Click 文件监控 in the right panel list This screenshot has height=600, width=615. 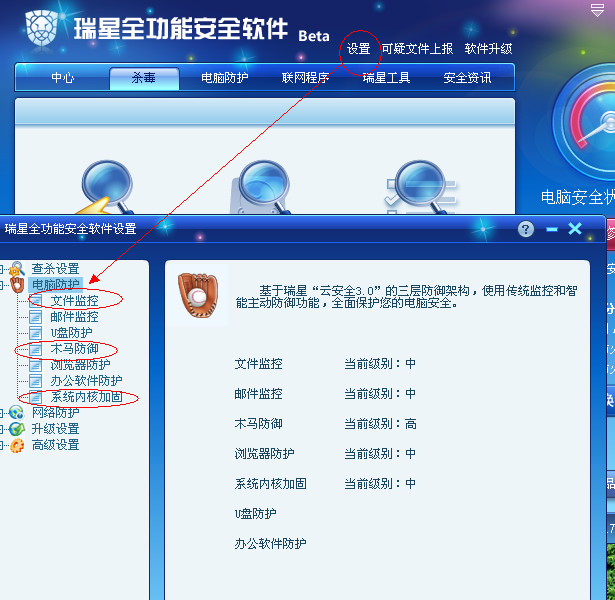coord(258,364)
